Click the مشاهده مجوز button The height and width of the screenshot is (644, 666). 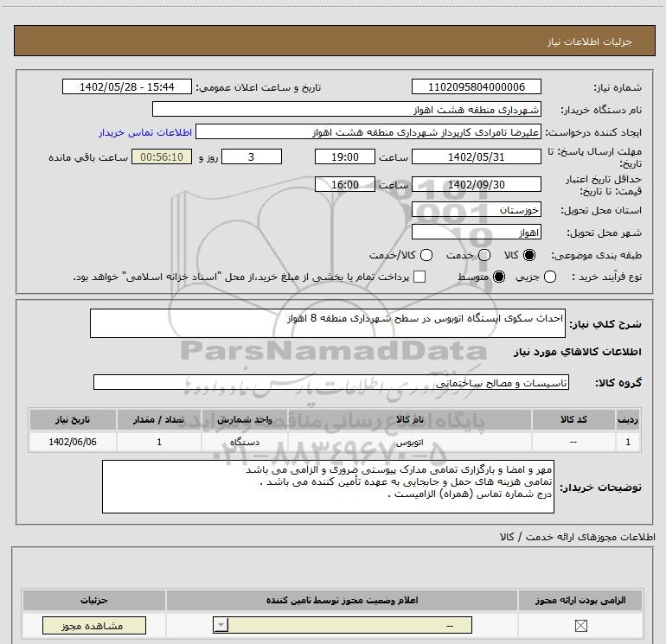coord(94,625)
